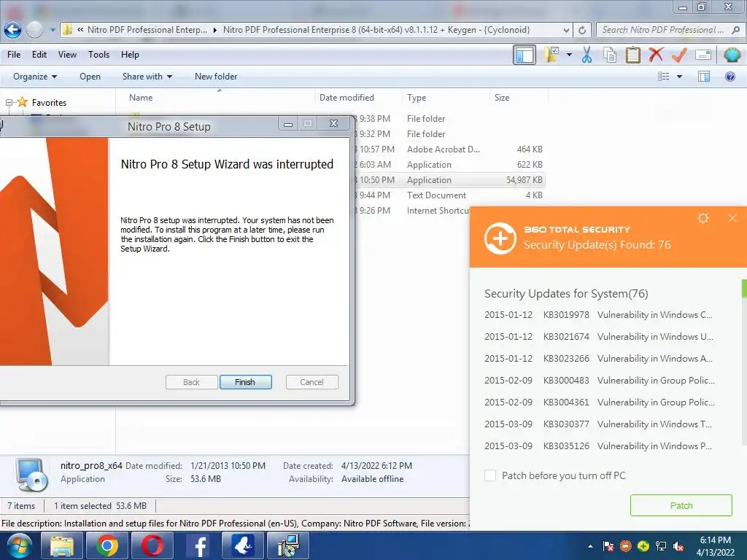
Task: Click the green scrollbar in update list
Action: 744,289
